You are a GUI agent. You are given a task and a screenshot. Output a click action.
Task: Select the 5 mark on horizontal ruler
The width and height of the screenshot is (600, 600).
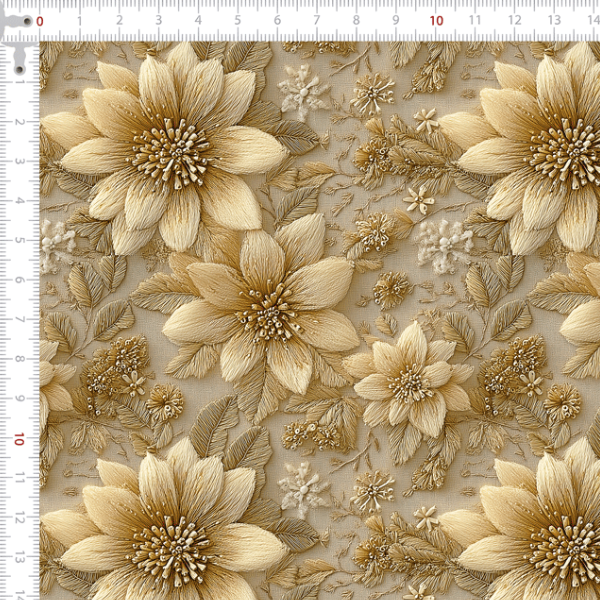(x=238, y=21)
